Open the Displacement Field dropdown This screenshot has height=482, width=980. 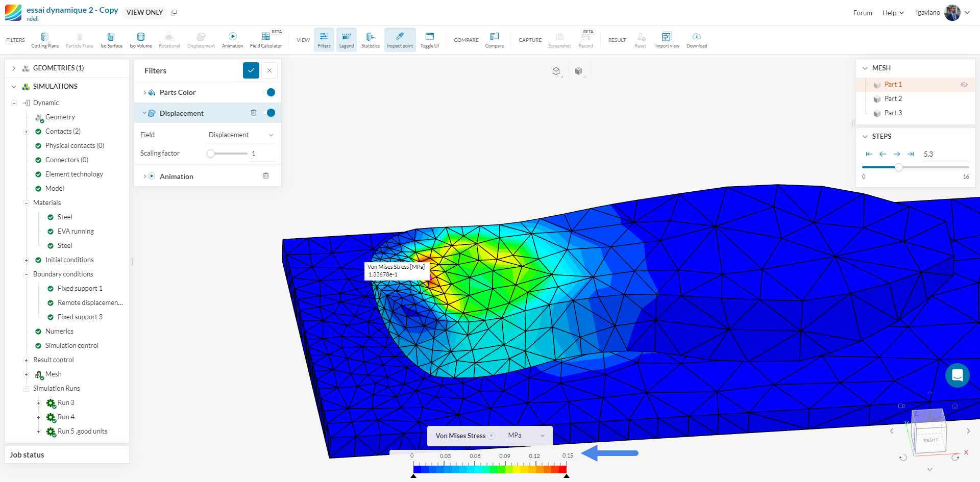[240, 135]
